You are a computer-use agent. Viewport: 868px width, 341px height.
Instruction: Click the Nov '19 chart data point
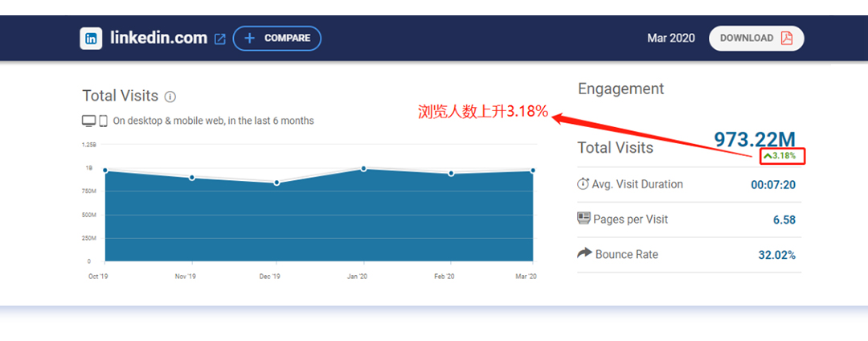(191, 178)
